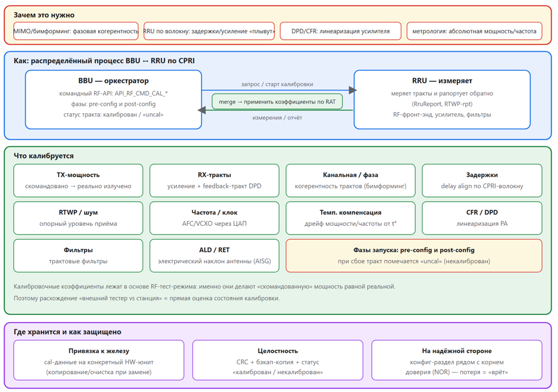Open the Канальная / фаза card

tap(351, 180)
